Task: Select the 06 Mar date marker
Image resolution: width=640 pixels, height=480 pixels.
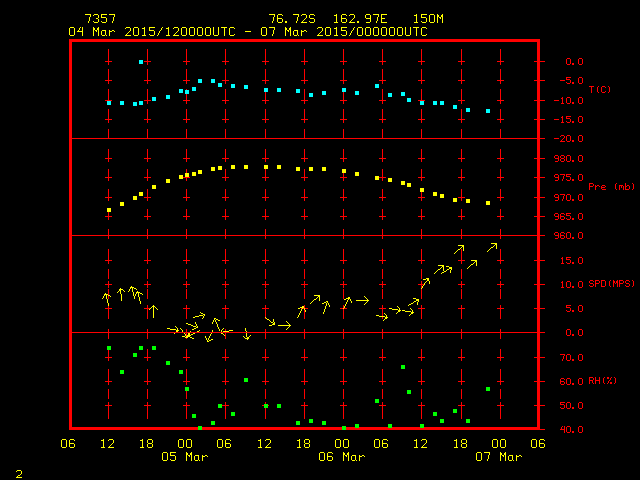Action: pos(341,457)
